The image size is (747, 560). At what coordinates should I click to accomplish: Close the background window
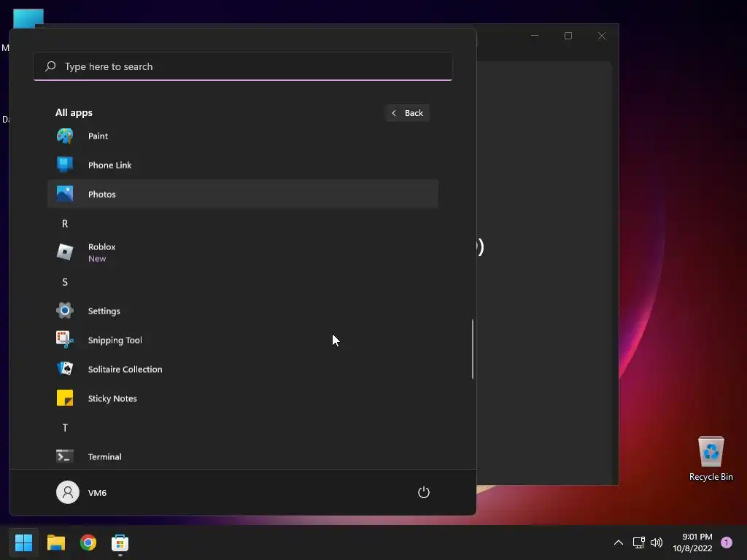pyautogui.click(x=602, y=36)
